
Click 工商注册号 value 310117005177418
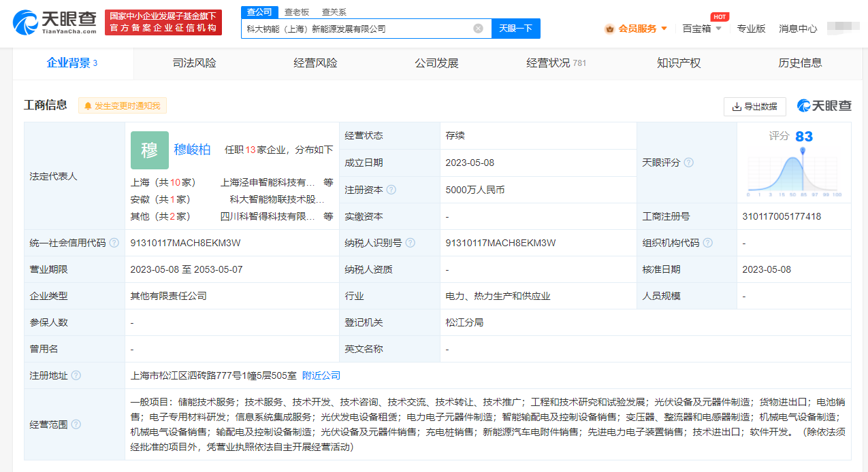coord(782,216)
